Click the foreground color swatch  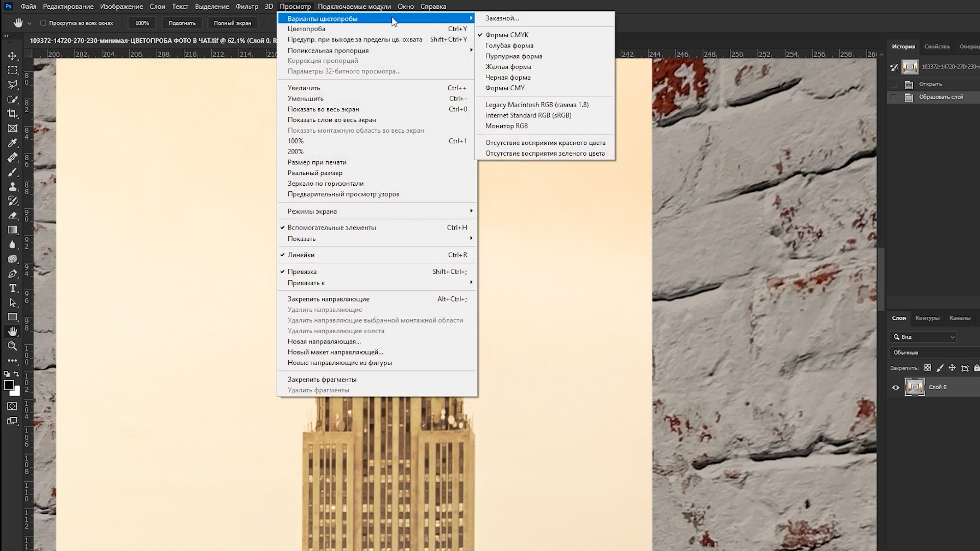[x=9, y=385]
